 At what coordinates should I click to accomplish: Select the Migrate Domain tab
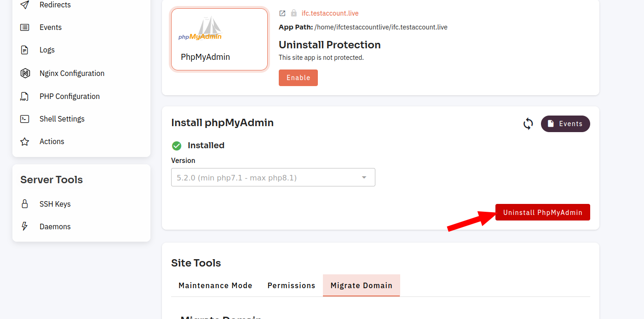point(362,285)
